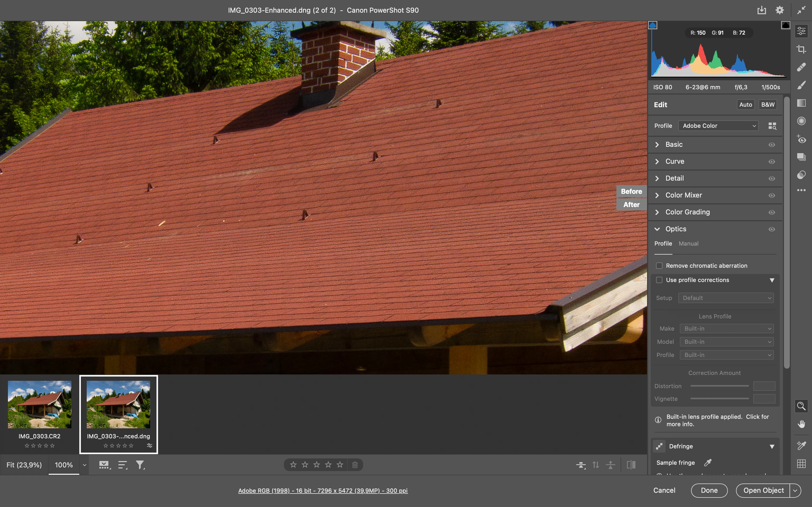Open the filmstrip filter funnel icon
The width and height of the screenshot is (812, 507).
pyautogui.click(x=140, y=465)
